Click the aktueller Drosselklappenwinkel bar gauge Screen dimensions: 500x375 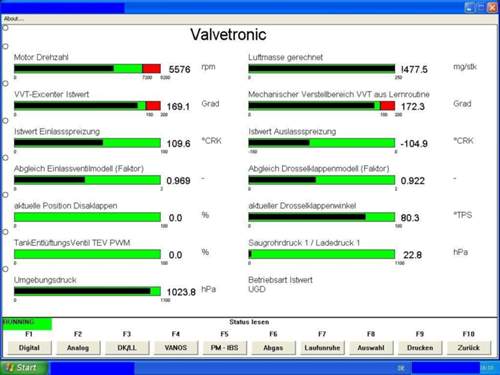[322, 217]
